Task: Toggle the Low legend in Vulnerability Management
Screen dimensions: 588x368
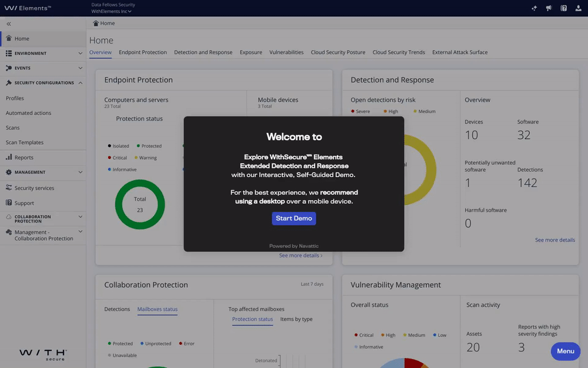Action: (x=440, y=335)
